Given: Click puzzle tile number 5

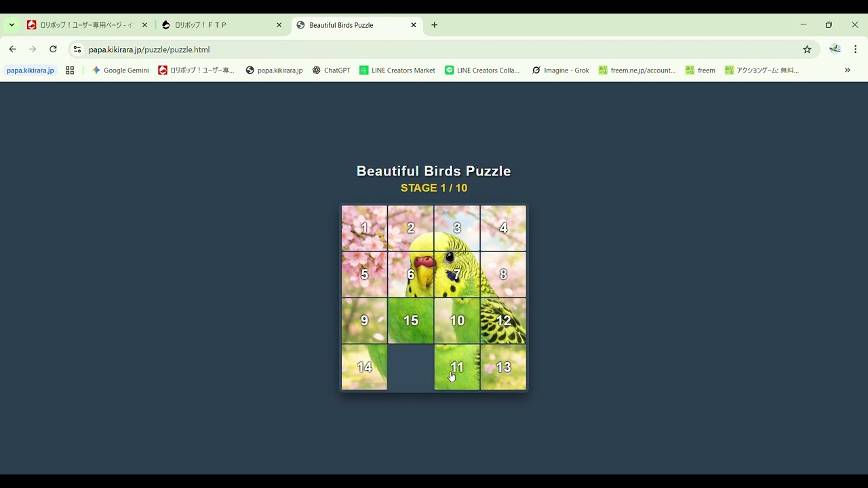Looking at the screenshot, I should 364,274.
